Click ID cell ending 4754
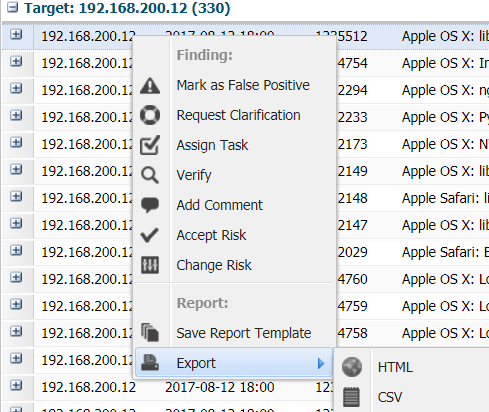The width and height of the screenshot is (489, 412). pos(352,63)
